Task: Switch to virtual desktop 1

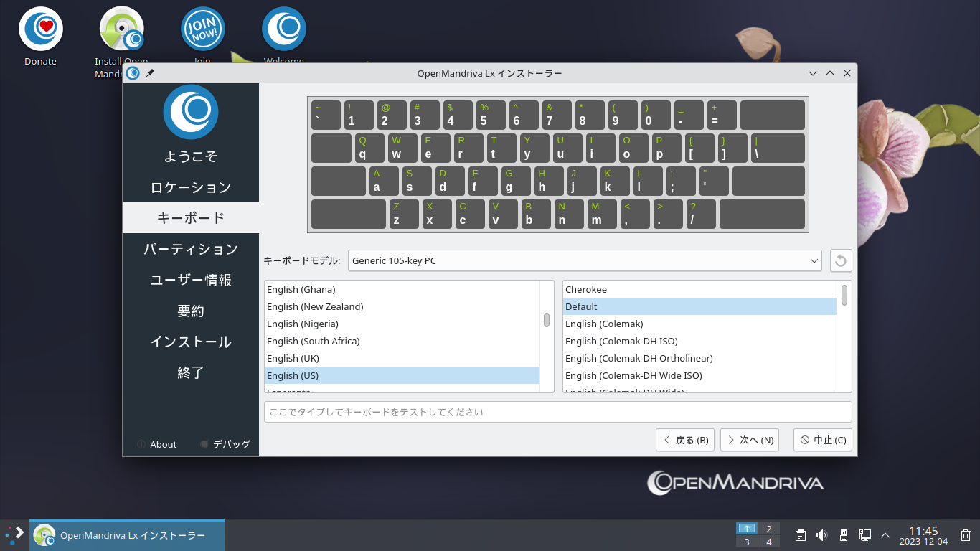Action: (747, 528)
